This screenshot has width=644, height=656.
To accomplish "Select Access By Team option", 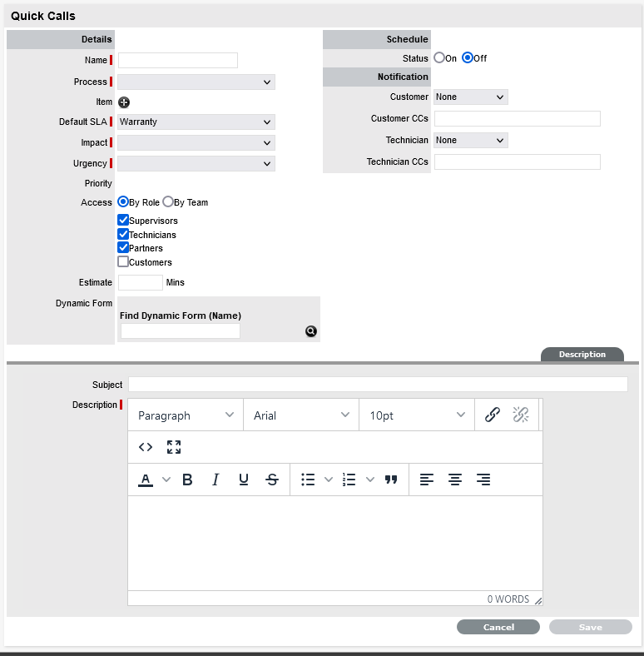I will click(168, 201).
